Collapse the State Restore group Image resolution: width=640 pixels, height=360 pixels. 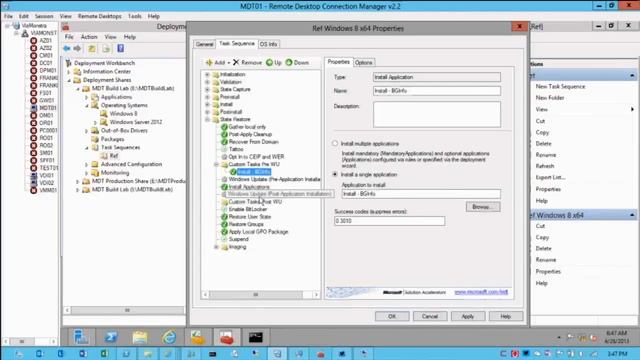coord(207,120)
